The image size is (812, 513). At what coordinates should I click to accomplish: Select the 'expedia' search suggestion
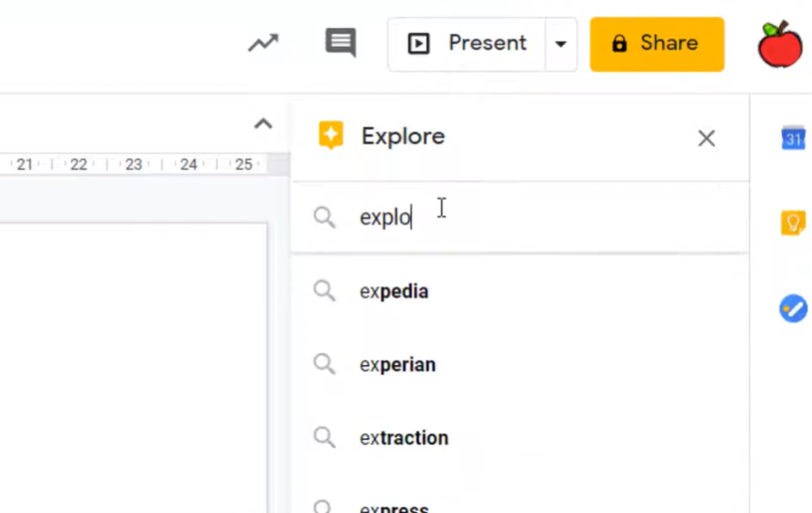(394, 291)
